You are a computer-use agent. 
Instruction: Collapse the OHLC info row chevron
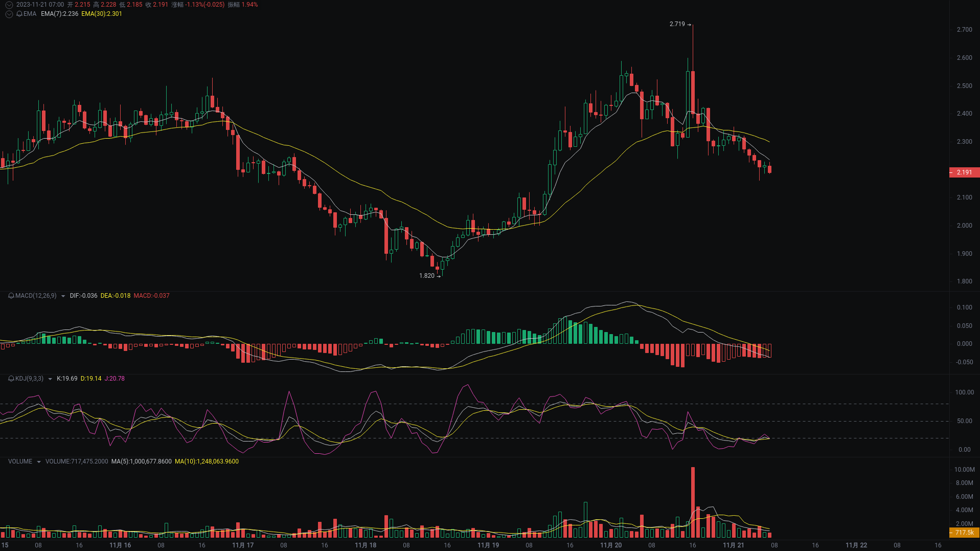(9, 5)
